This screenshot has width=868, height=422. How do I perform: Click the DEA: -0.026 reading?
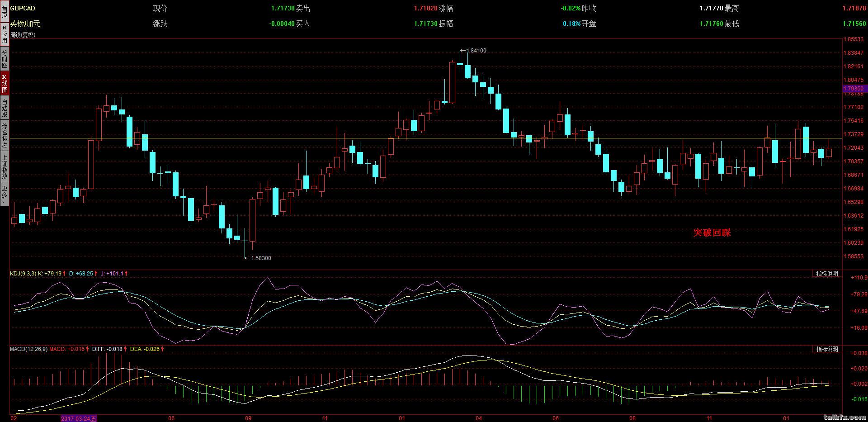pyautogui.click(x=145, y=349)
